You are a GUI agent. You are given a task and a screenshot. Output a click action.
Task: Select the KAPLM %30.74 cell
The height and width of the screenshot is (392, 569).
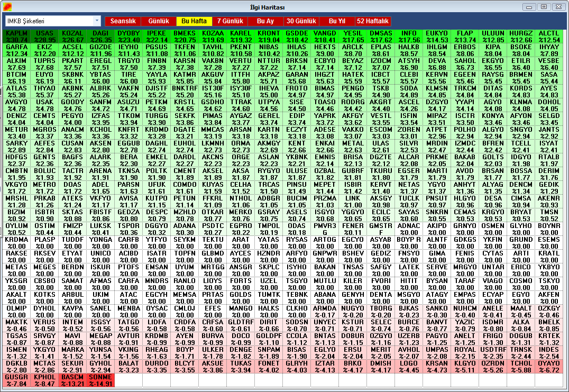pos(17,37)
